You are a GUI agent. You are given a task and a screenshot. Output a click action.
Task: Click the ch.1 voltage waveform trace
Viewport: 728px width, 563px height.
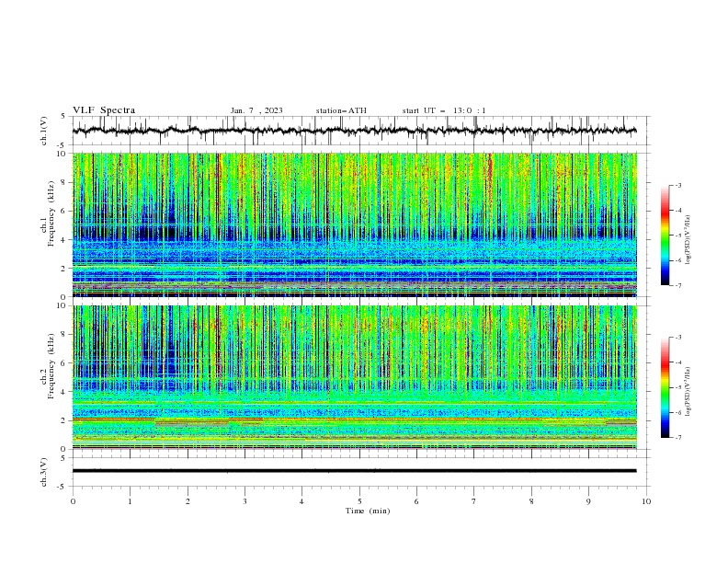(x=354, y=131)
